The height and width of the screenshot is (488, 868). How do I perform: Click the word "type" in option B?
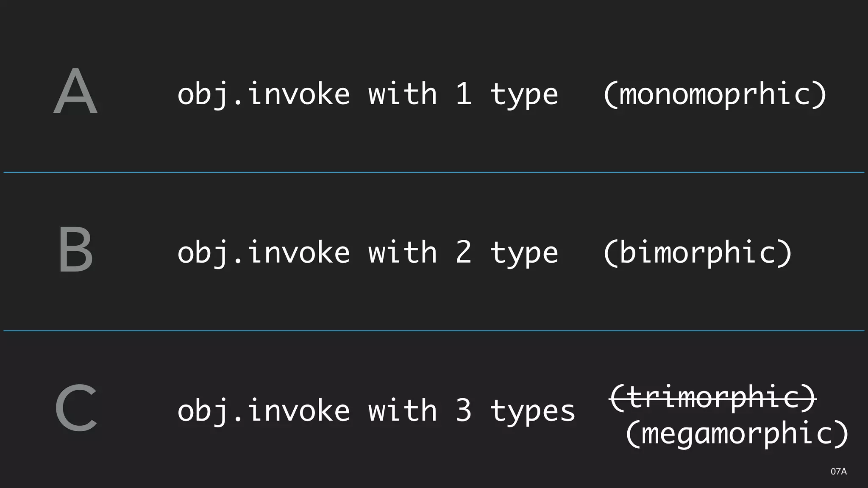tap(524, 253)
